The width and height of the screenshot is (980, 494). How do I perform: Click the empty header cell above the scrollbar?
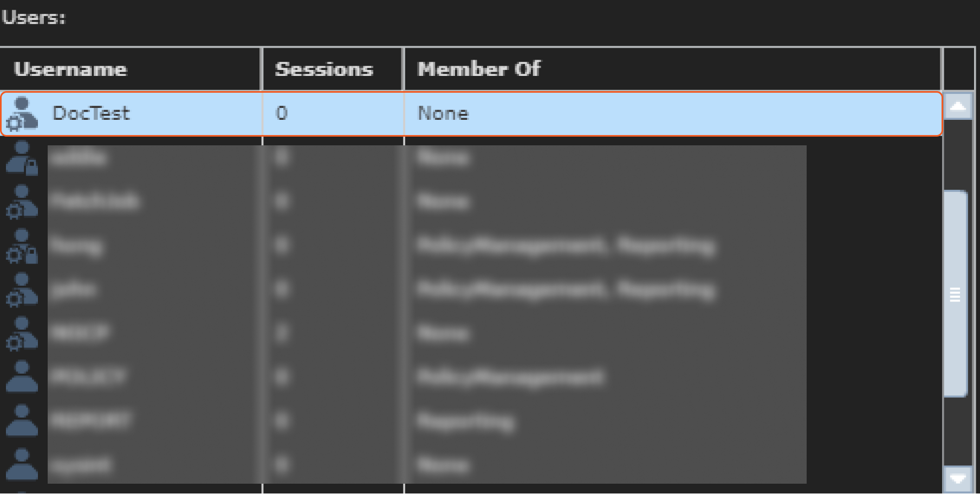click(958, 69)
